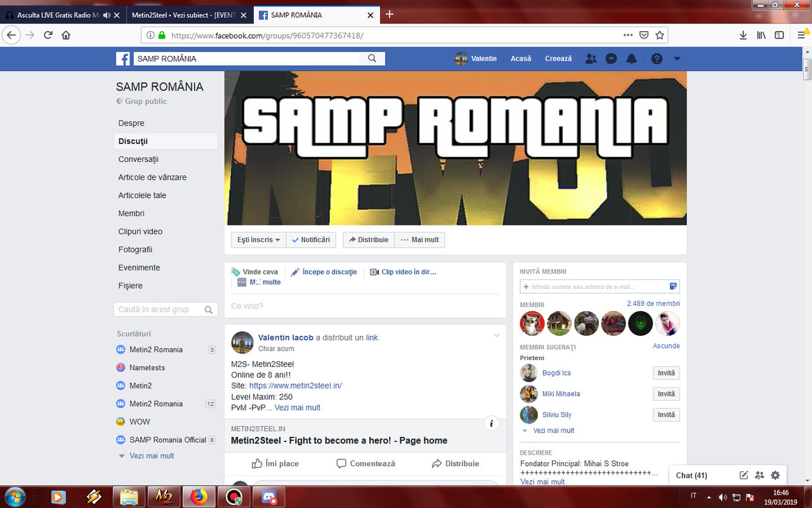Switch to the Metin2Steel browser tab
This screenshot has height=508, width=812.
184,14
